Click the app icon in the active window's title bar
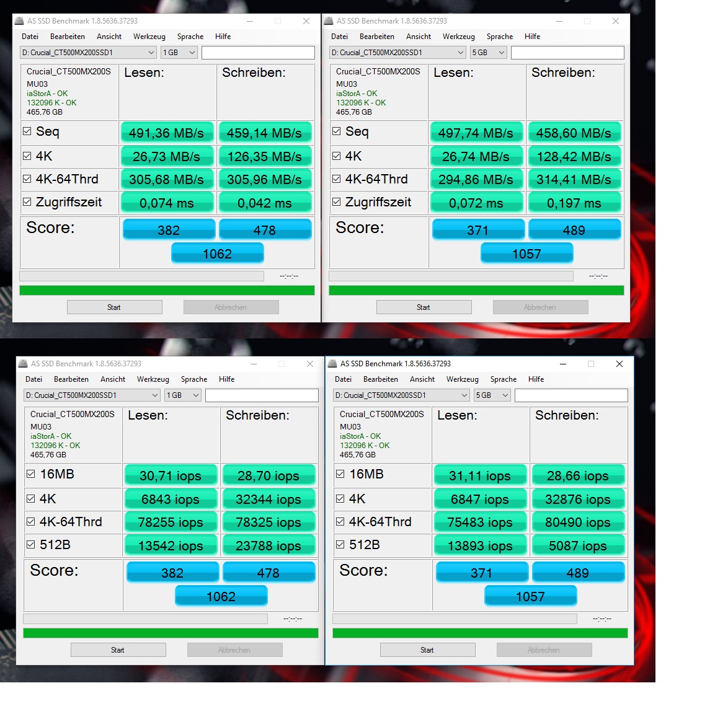 (x=332, y=364)
